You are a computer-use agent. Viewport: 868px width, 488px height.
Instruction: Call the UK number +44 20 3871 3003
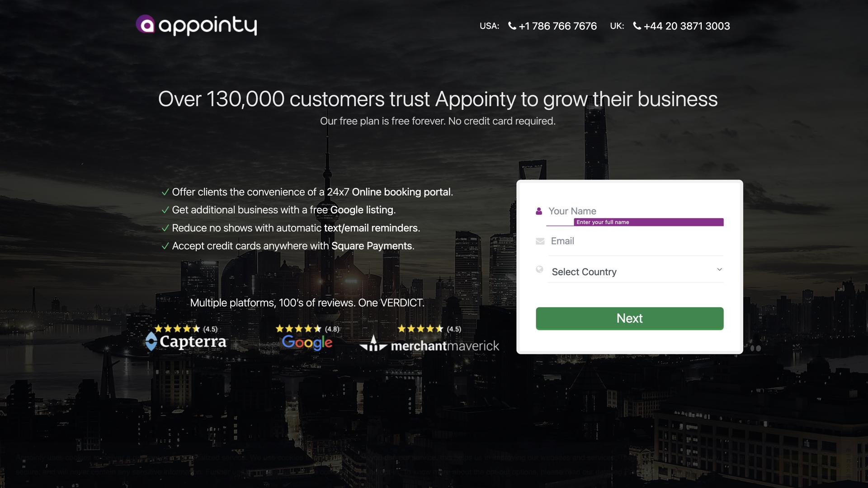(687, 26)
